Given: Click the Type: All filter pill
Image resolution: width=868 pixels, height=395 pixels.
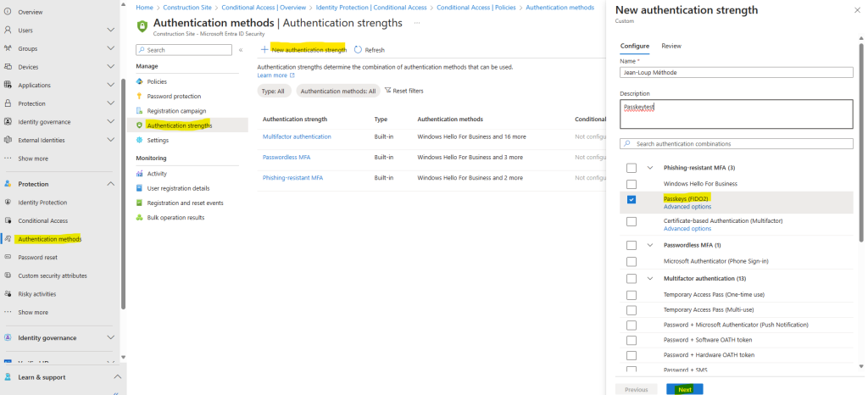Looking at the screenshot, I should point(274,91).
